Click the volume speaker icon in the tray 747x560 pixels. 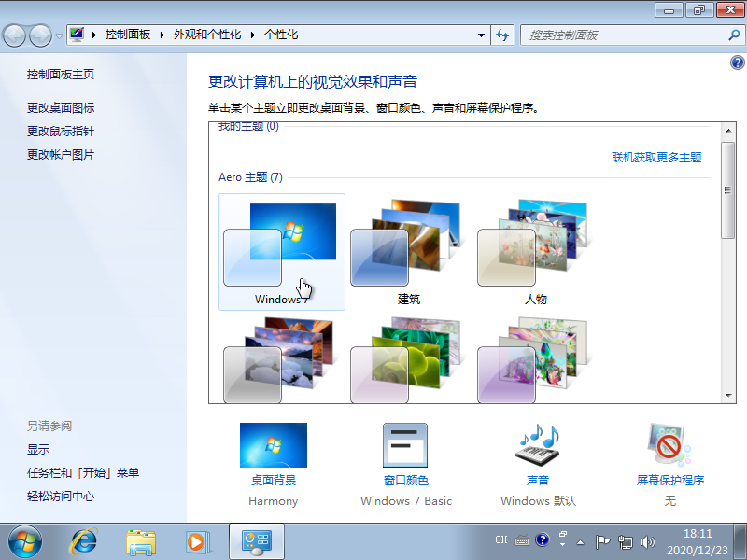[648, 540]
